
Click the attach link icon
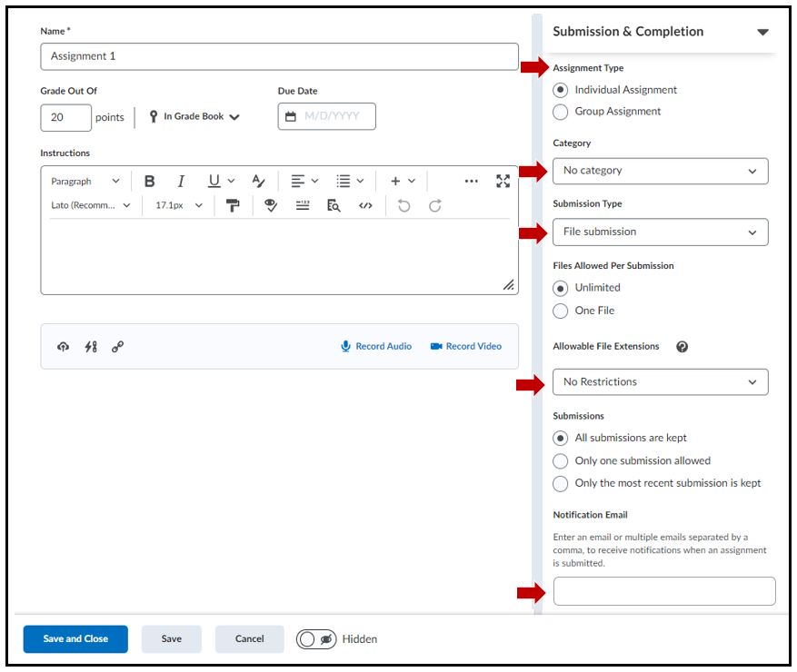[x=118, y=346]
